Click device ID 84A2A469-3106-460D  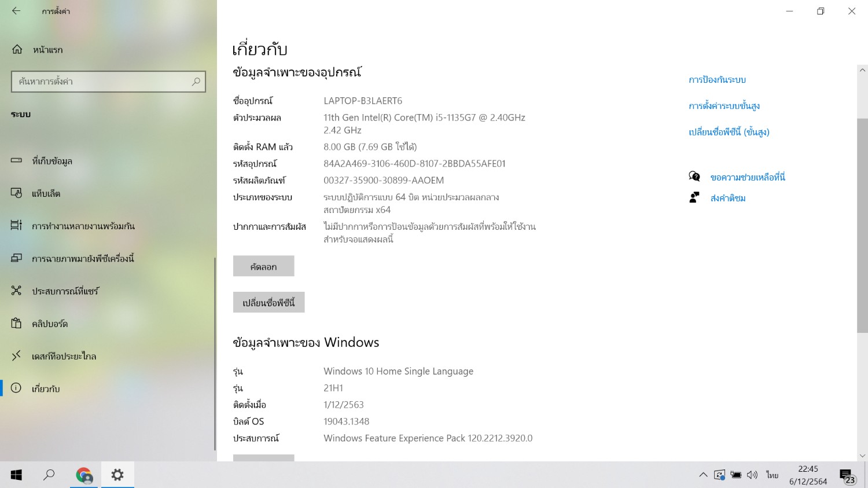pos(414,164)
